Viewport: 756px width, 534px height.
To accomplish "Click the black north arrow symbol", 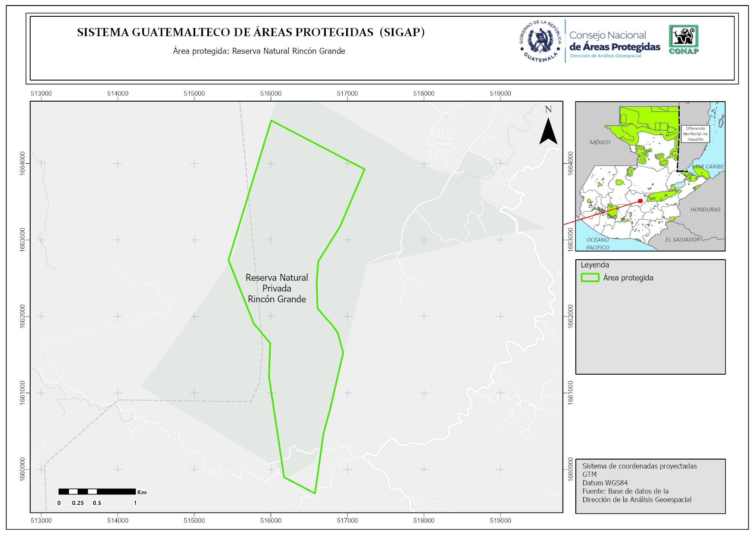I will point(548,132).
